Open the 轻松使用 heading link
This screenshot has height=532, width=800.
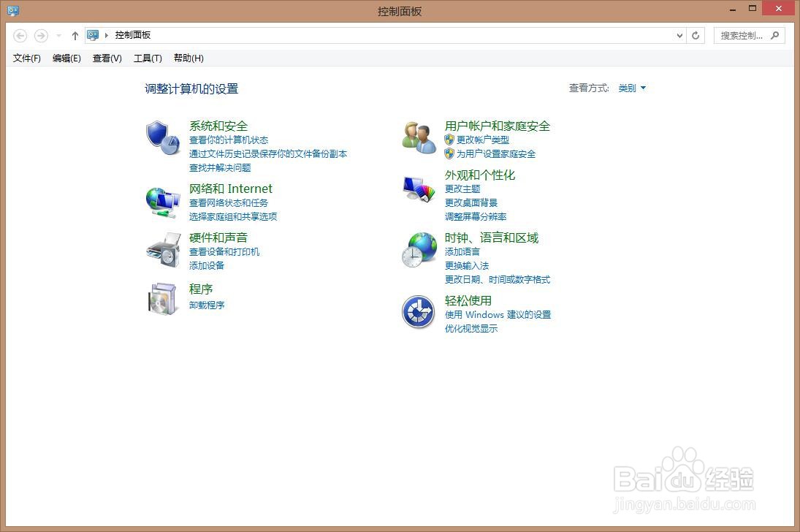468,300
